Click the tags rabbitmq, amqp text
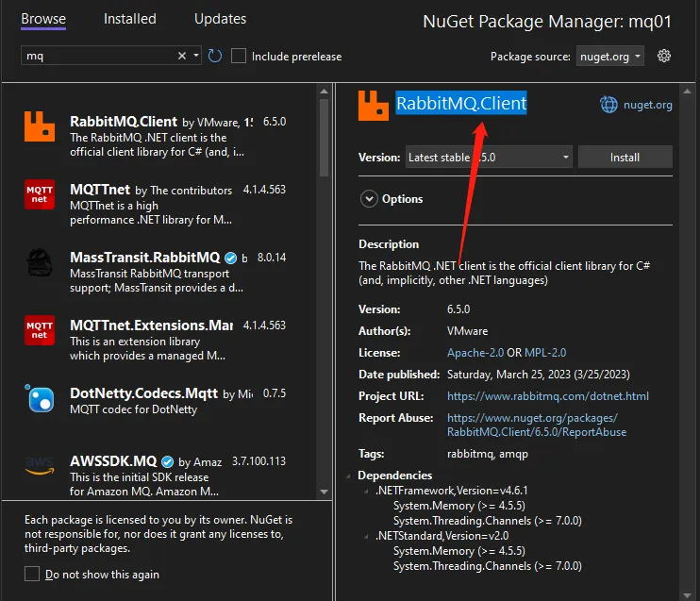Image resolution: width=700 pixels, height=601 pixels. tap(488, 454)
